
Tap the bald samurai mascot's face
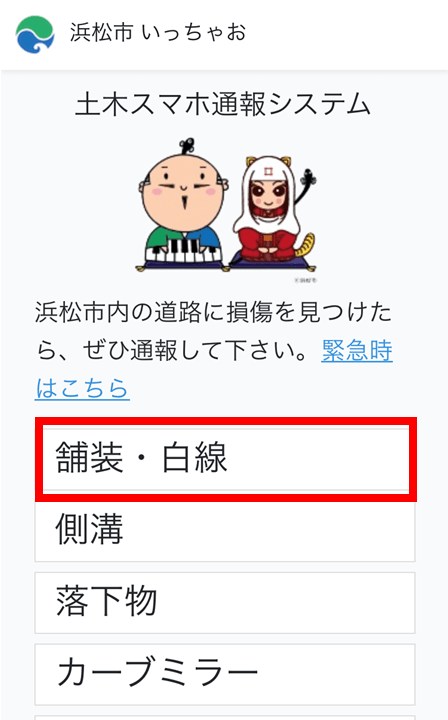(184, 190)
